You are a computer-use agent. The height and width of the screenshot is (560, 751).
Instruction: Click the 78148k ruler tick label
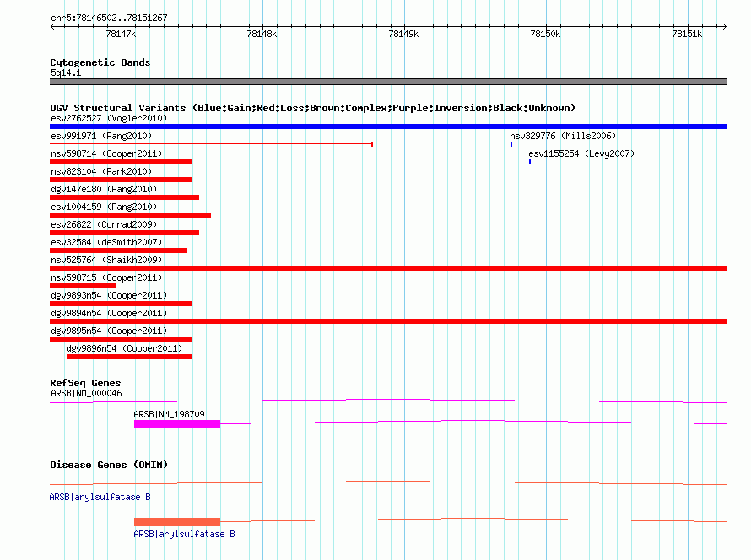click(262, 34)
